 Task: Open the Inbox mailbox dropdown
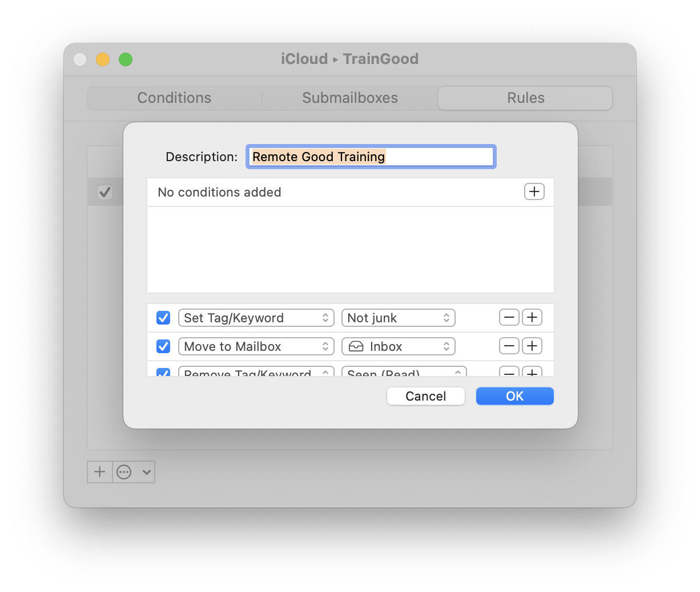(398, 346)
